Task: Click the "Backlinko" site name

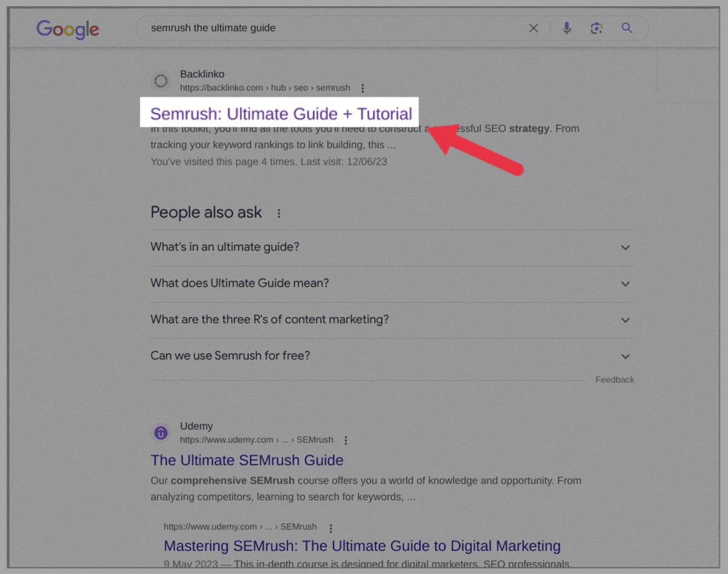Action: pos(202,74)
